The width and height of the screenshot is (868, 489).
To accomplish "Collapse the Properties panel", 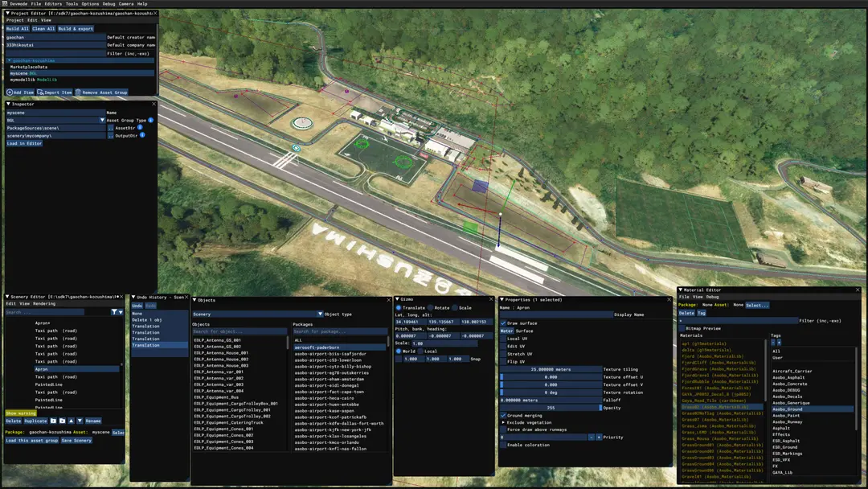I will [x=502, y=299].
